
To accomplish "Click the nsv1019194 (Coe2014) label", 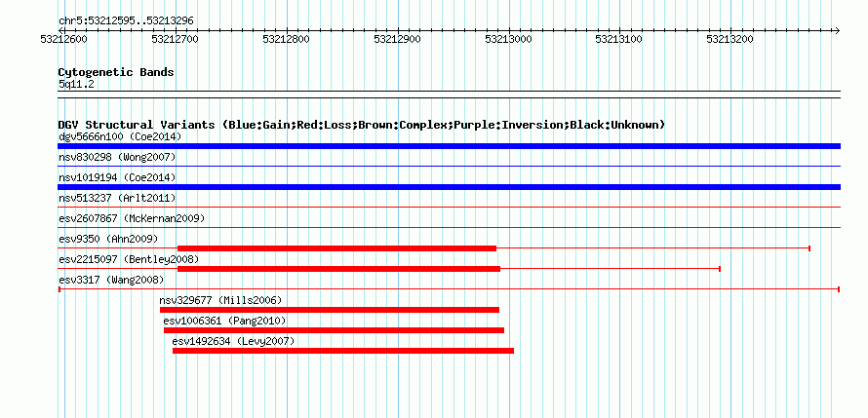I will point(117,177).
